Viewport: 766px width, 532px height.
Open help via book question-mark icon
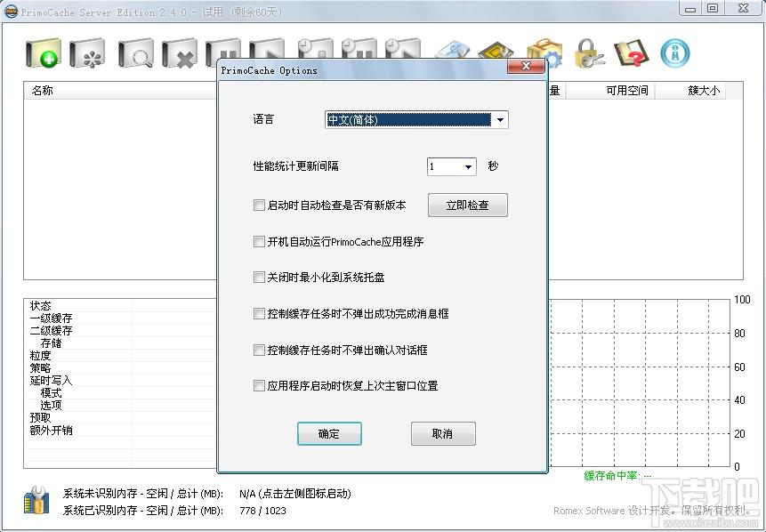[631, 52]
